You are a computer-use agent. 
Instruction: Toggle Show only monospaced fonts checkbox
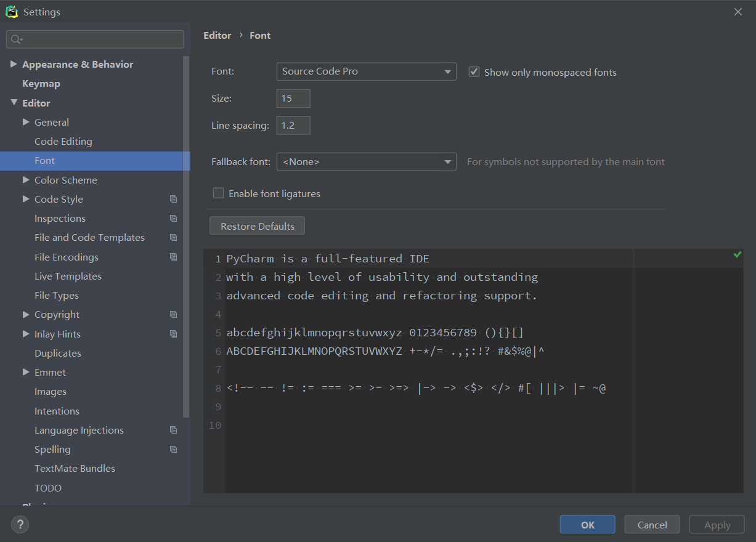(x=474, y=71)
